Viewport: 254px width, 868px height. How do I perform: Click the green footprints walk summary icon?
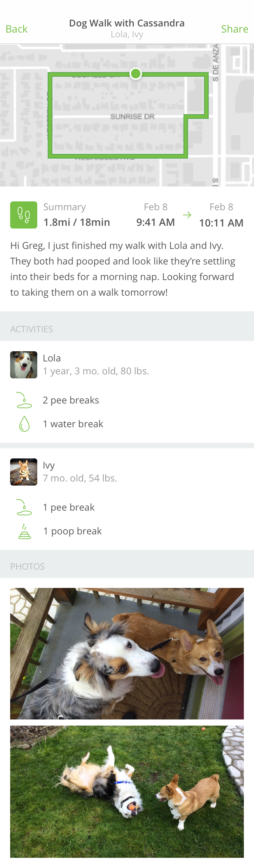(24, 215)
